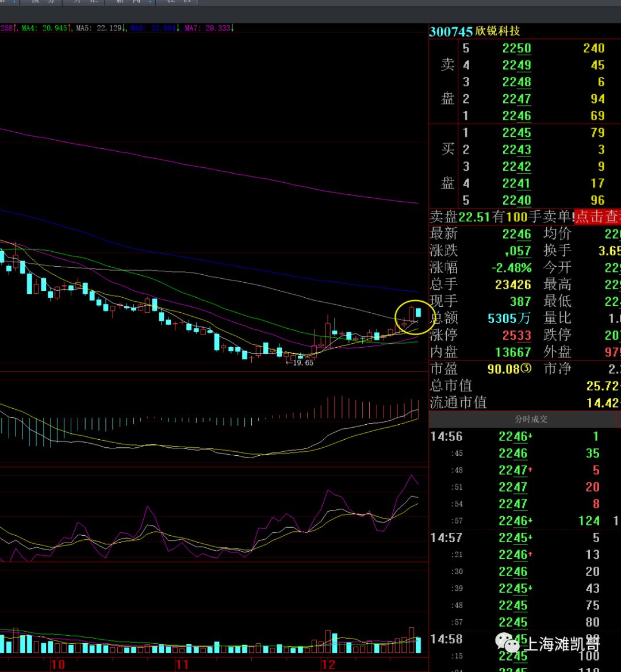Screen dimensions: 621x672
Task: Click the 卖盘22.51有100手卖单 notice text
Action: coord(501,216)
